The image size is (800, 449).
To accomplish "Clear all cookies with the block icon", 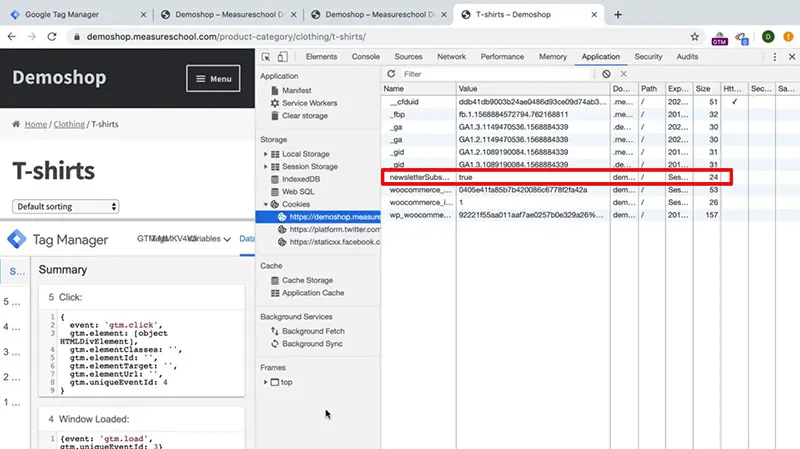I will tap(606, 74).
